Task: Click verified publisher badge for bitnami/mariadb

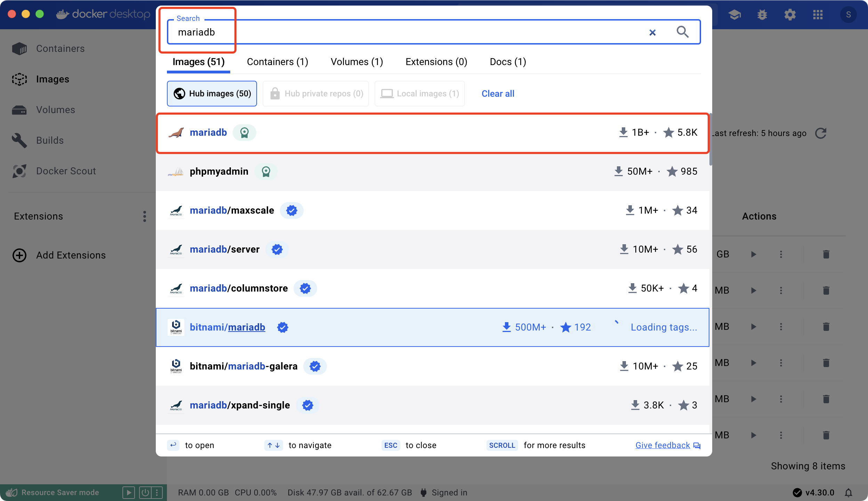Action: 283,327
